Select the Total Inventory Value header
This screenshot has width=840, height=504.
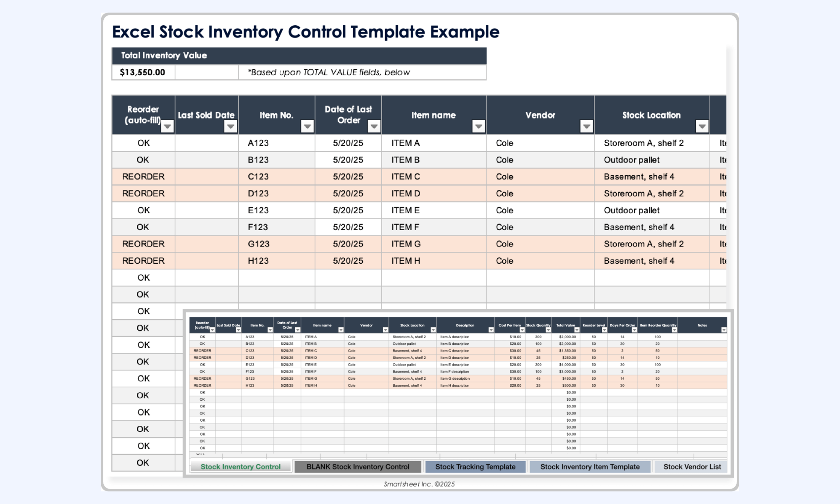(299, 55)
